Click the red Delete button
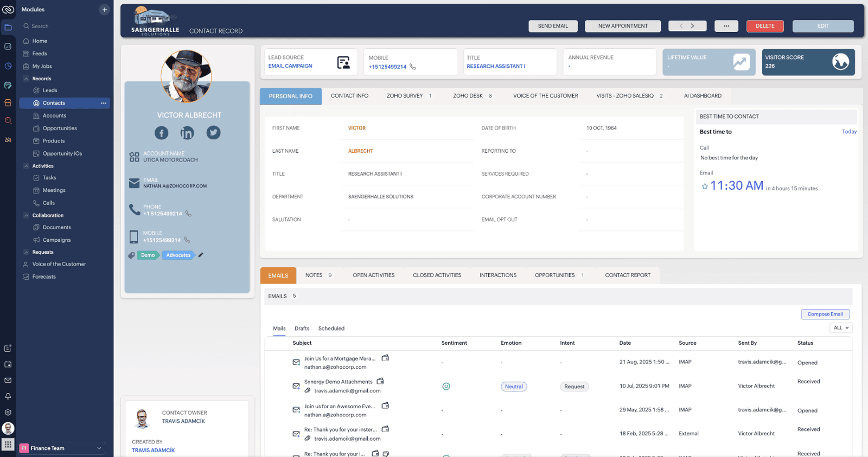 coord(764,26)
